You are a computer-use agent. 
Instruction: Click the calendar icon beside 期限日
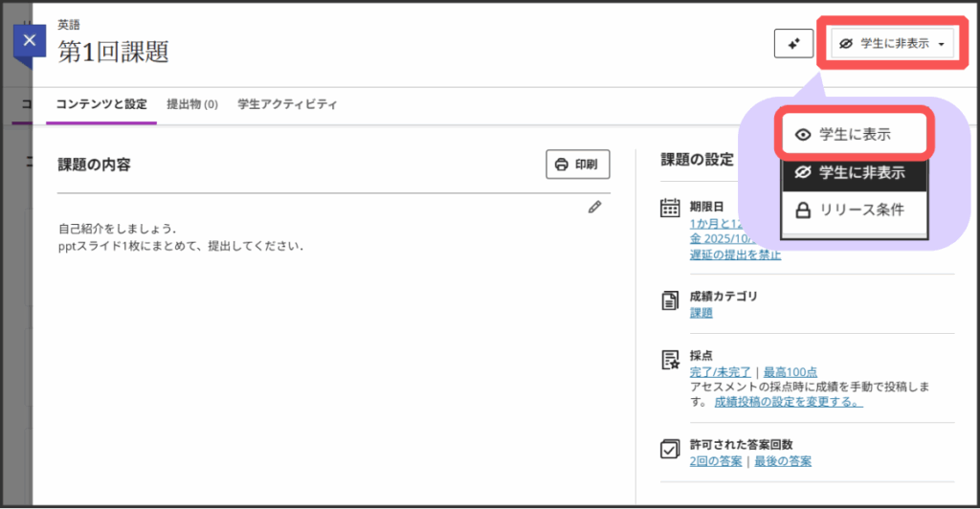[x=670, y=208]
